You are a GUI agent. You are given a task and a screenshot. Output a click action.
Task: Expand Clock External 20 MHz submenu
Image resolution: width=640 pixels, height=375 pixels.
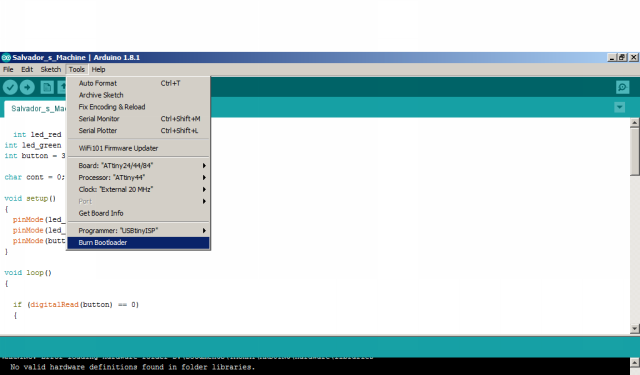(138, 189)
